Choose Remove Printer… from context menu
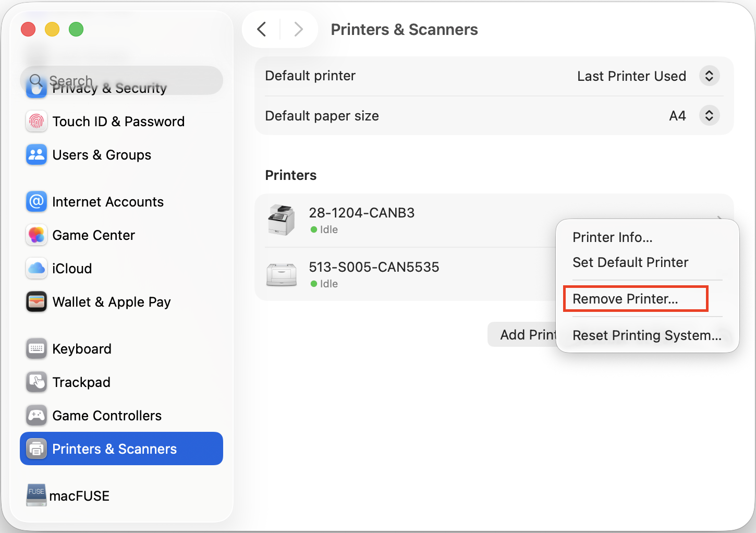This screenshot has width=756, height=533. [x=625, y=299]
